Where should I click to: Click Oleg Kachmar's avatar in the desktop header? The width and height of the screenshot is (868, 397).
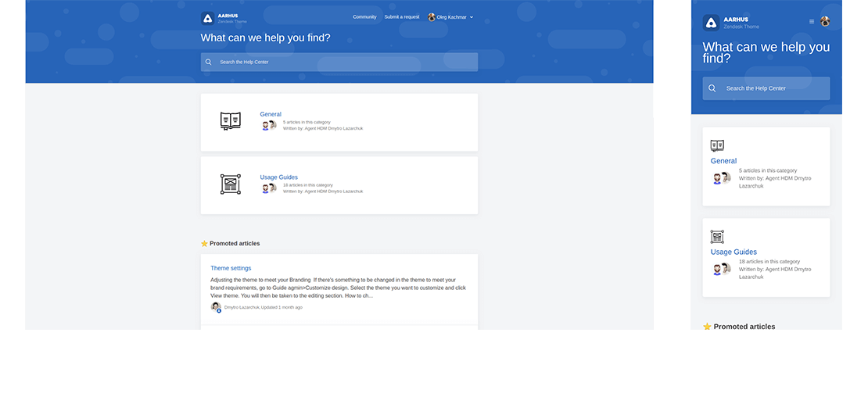point(431,17)
